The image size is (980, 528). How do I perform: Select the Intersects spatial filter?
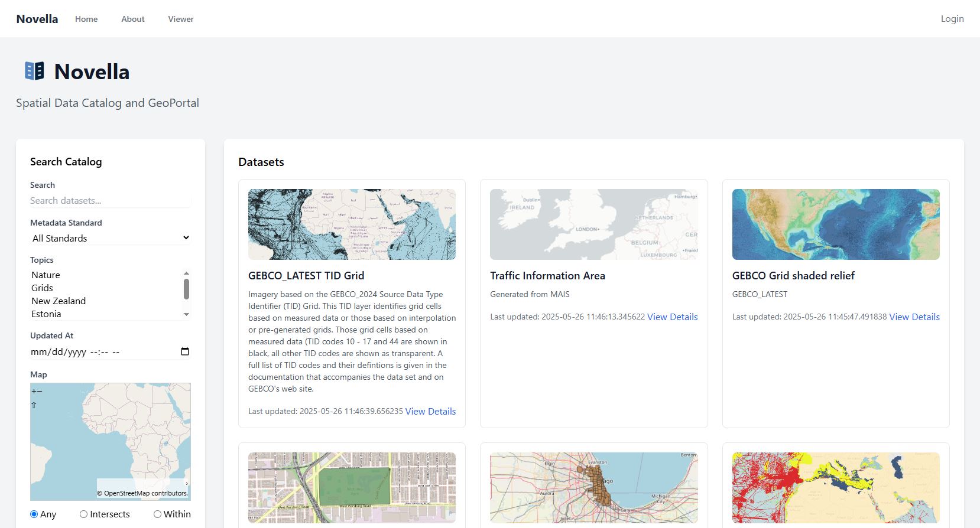[x=83, y=514]
